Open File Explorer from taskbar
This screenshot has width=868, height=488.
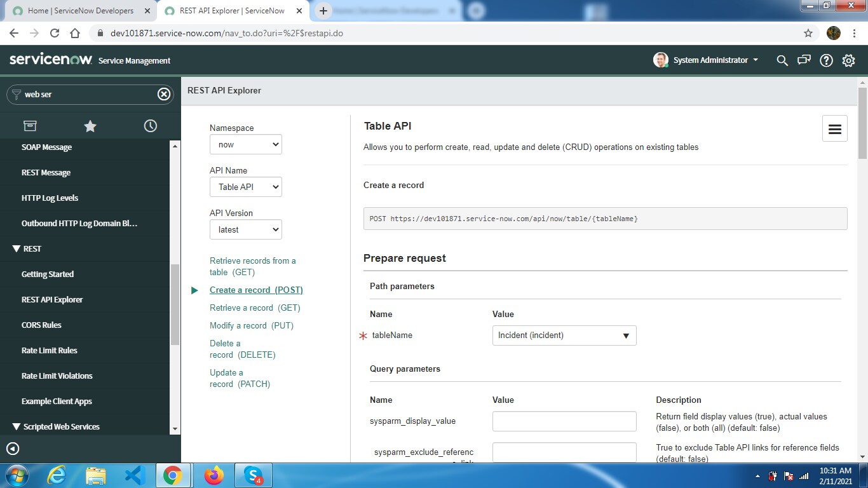click(x=96, y=475)
